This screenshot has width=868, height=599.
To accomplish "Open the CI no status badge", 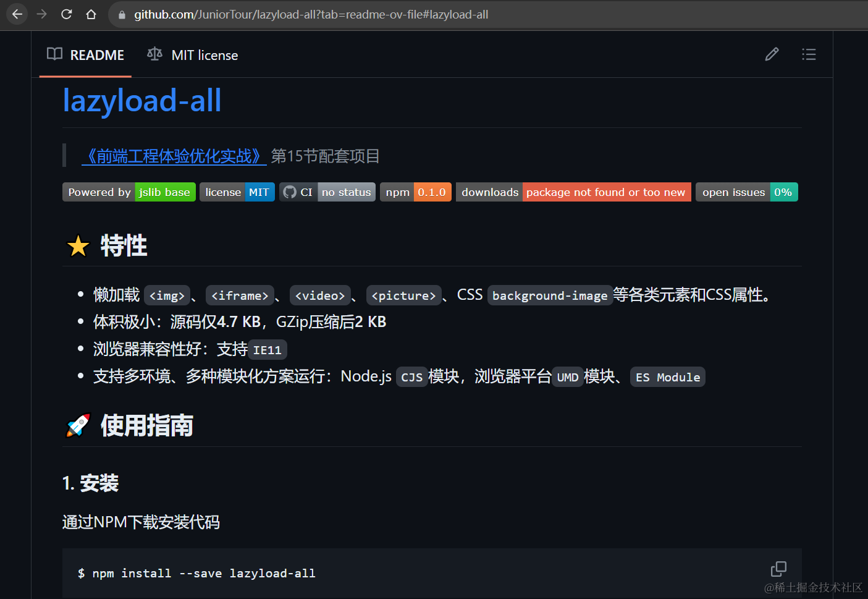I will tap(327, 192).
